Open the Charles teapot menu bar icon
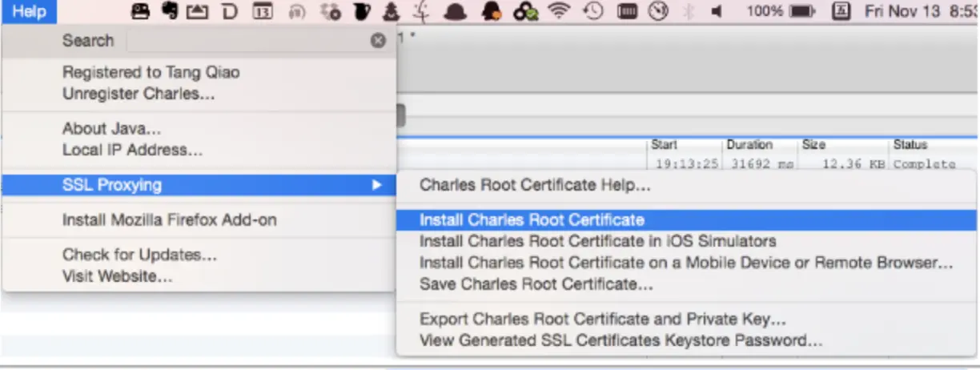Viewport: 980px width, 370px height. click(362, 11)
